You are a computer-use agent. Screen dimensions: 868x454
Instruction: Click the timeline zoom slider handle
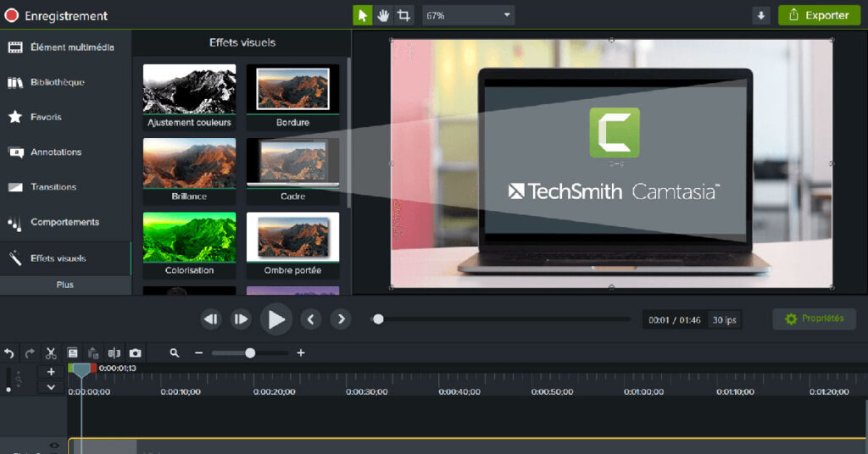click(250, 353)
